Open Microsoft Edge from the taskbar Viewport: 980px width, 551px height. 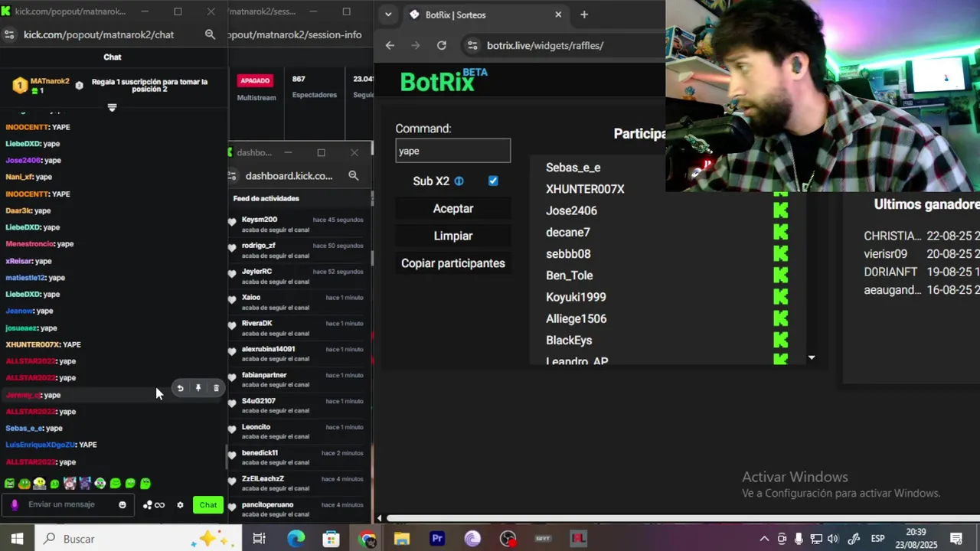point(296,539)
